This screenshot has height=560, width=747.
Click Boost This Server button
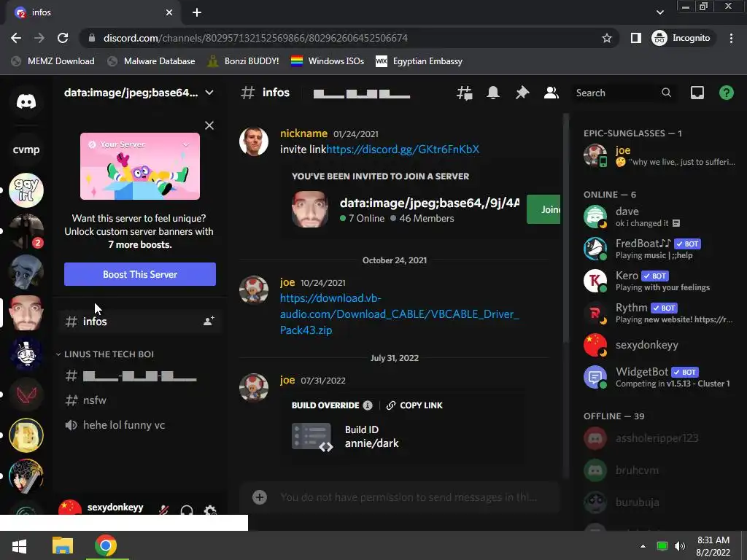tap(140, 274)
